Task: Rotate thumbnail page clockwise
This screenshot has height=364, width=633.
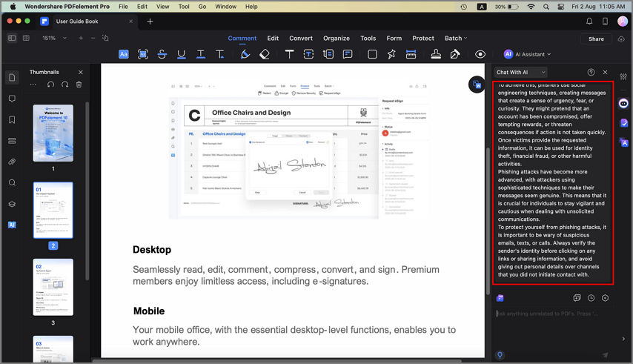Action: [x=64, y=85]
